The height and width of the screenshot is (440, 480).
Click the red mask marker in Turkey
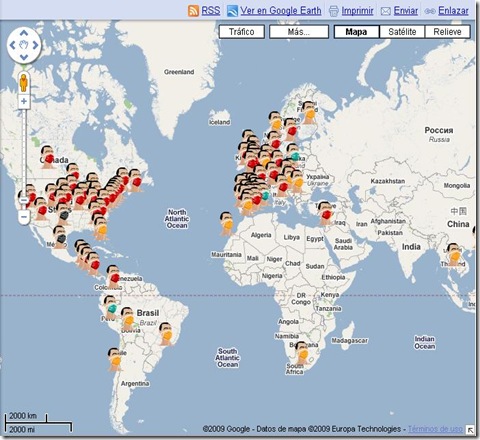[325, 213]
